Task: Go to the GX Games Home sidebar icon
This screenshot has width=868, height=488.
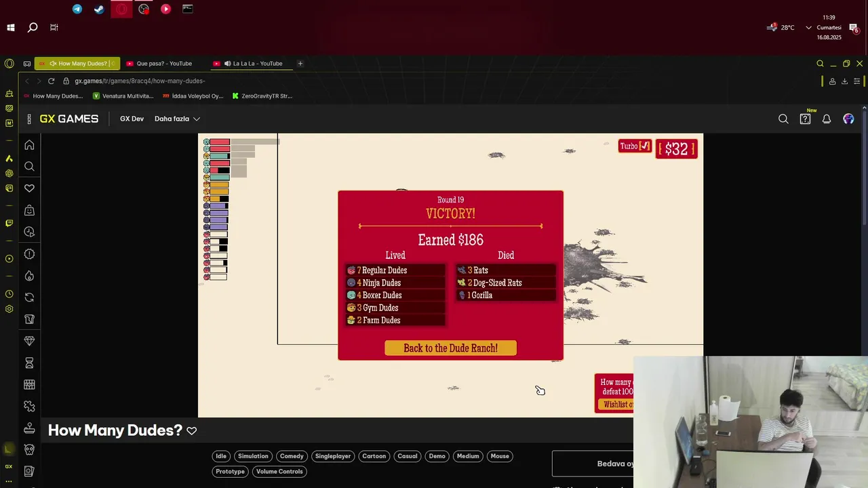Action: [x=29, y=145]
